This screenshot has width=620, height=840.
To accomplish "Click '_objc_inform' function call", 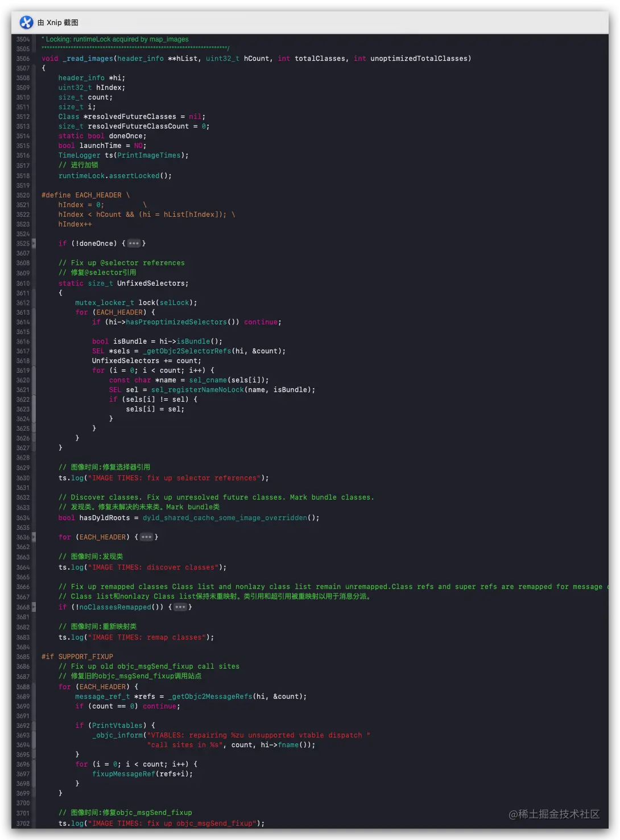I will pos(117,735).
